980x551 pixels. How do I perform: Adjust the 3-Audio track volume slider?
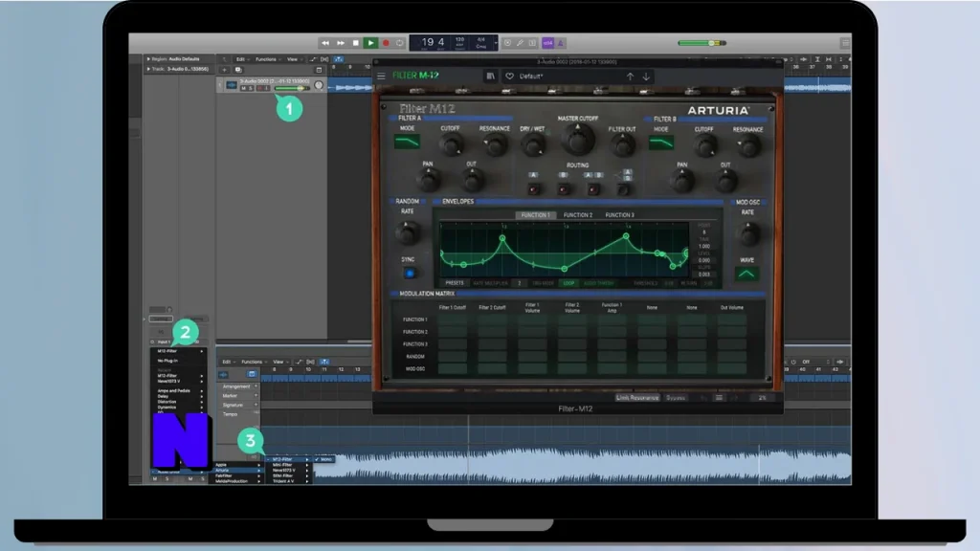291,89
